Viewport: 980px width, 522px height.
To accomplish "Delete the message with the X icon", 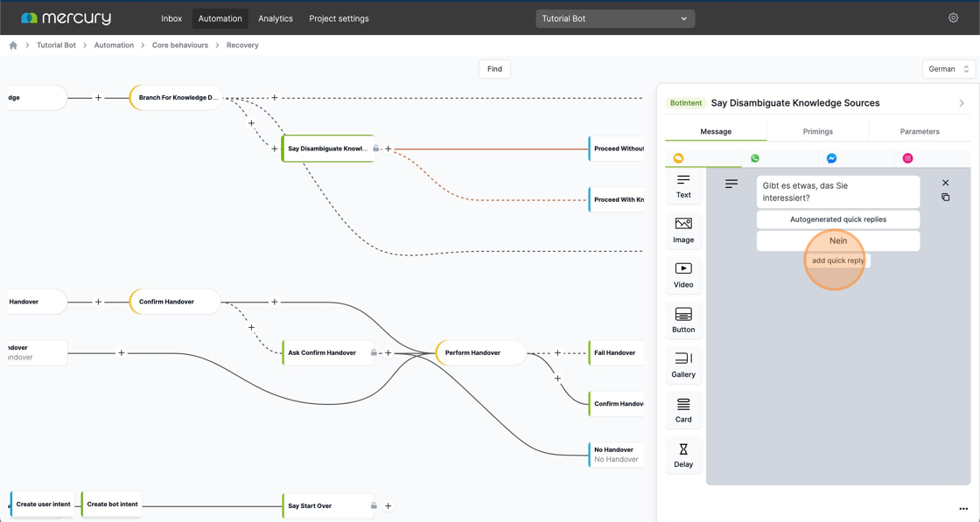I will 945,183.
